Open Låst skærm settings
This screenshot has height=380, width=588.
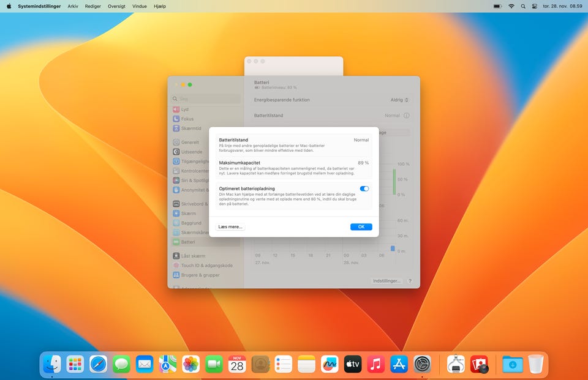[193, 256]
